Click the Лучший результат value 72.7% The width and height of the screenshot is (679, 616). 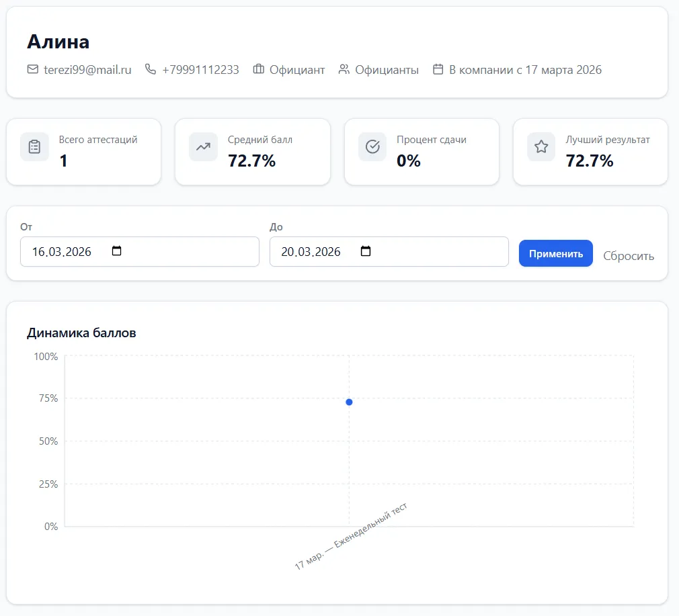coord(590,161)
